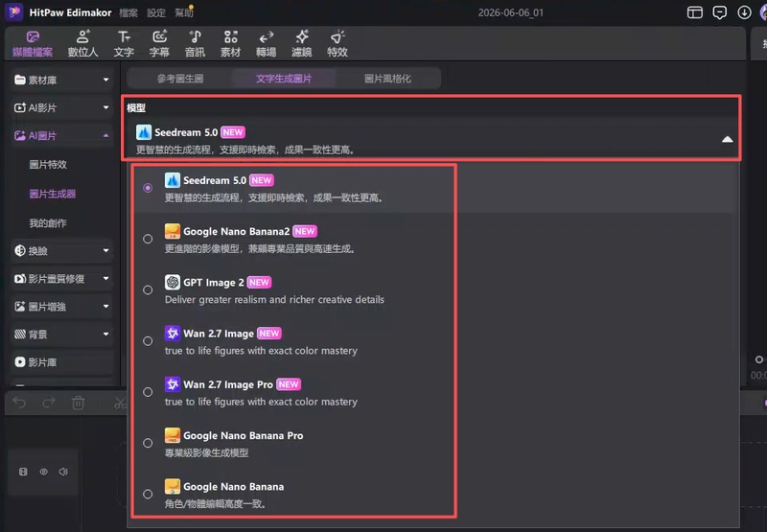Image resolution: width=767 pixels, height=532 pixels.
Task: Click the Google Nano Banana Pro logo icon
Action: click(x=173, y=436)
